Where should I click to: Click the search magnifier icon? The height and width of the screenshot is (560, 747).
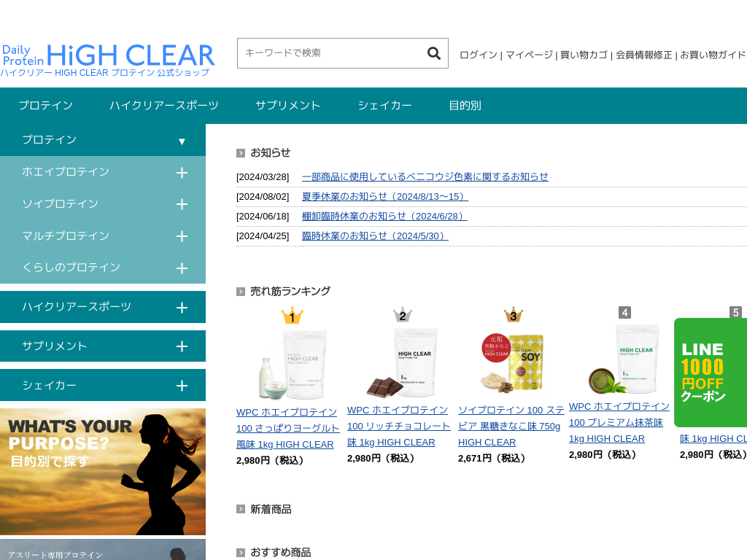[x=433, y=53]
